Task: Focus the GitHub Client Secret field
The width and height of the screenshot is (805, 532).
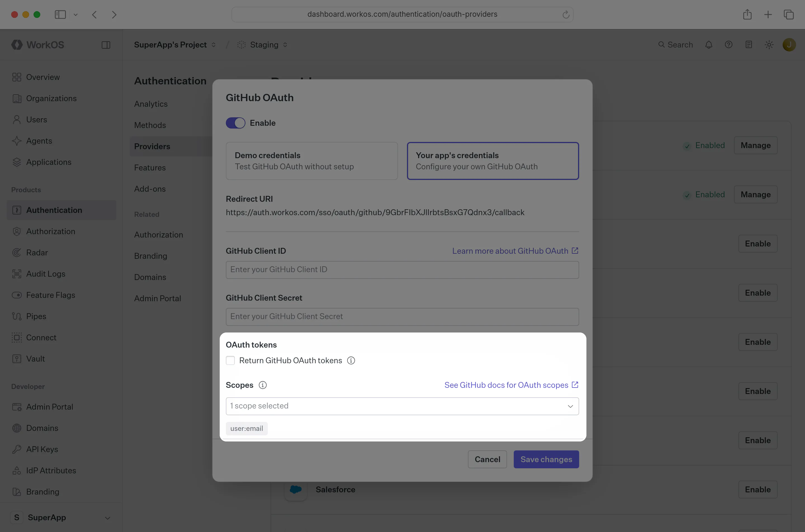Action: [x=402, y=317]
